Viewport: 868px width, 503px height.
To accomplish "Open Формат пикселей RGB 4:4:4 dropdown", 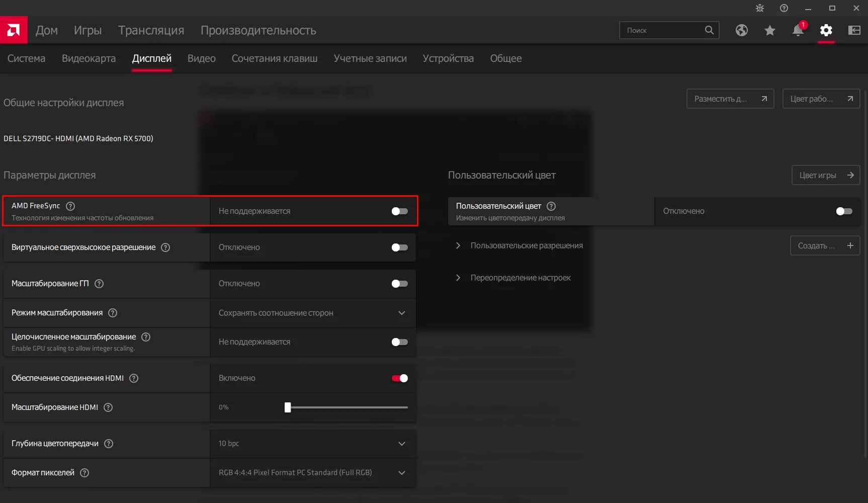I will pos(313,473).
